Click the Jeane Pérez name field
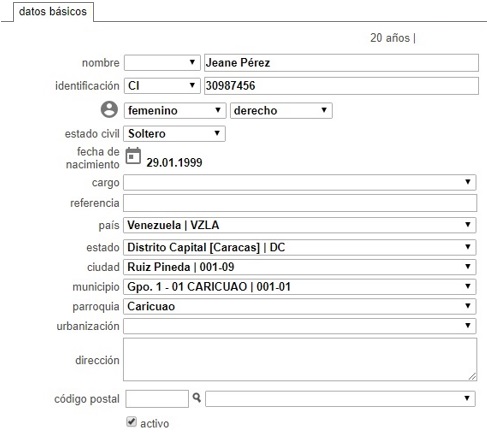Screen dimensions: 487x443 coord(341,63)
